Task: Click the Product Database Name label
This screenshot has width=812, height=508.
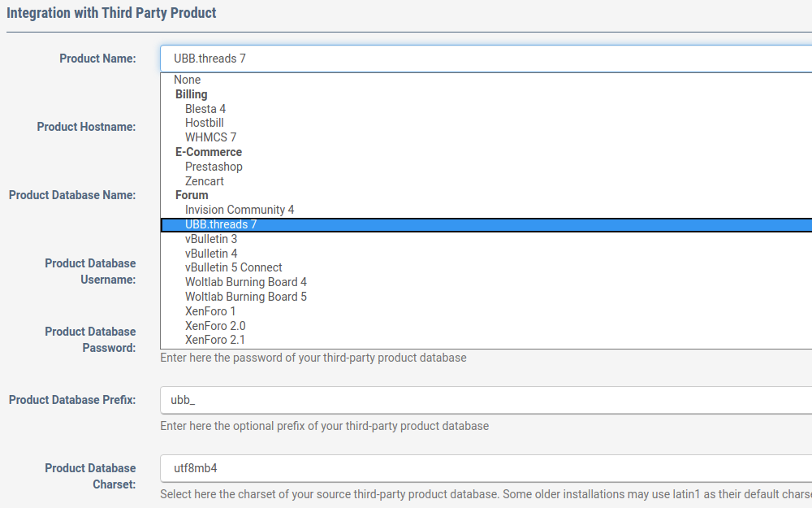Action: point(72,195)
